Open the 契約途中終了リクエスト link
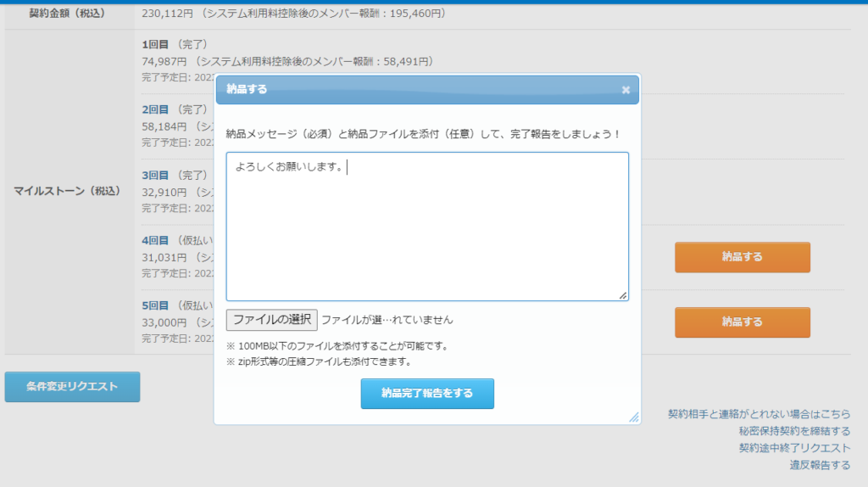This screenshot has width=868, height=487. (x=794, y=448)
